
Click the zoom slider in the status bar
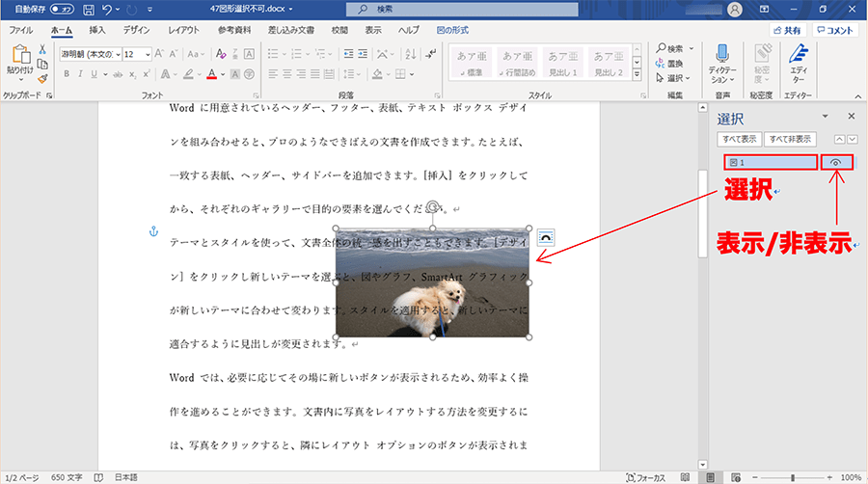tap(793, 477)
